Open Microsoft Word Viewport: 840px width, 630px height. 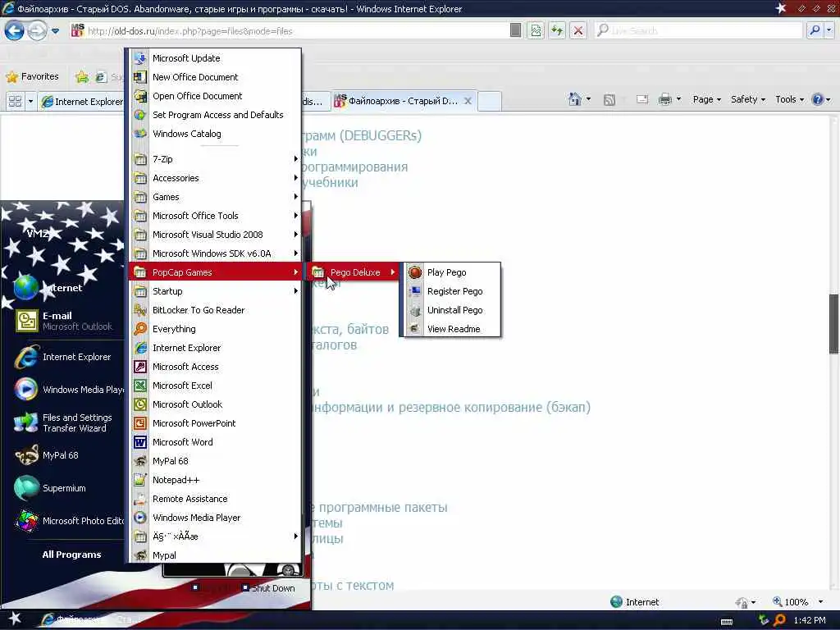(216, 442)
